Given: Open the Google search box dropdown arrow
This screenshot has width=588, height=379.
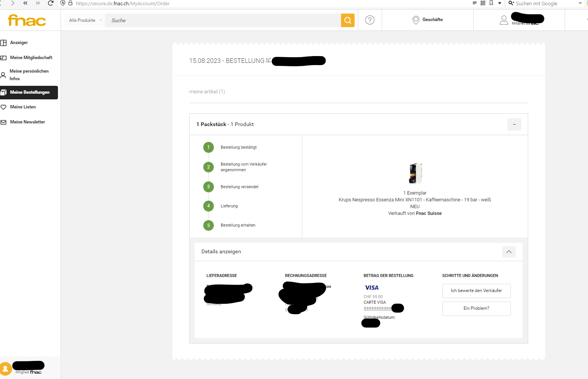Looking at the screenshot, I should point(580,3).
